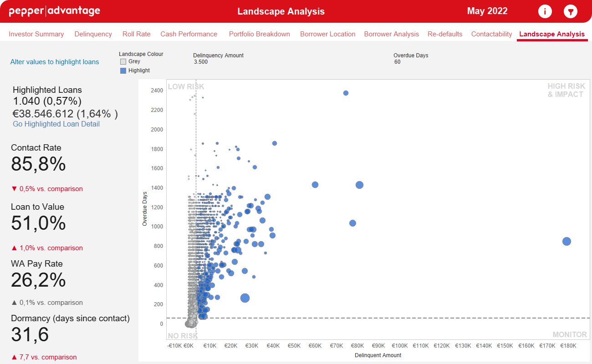The image size is (592, 364).
Task: Click Alter values to highlight loans
Action: tap(55, 62)
